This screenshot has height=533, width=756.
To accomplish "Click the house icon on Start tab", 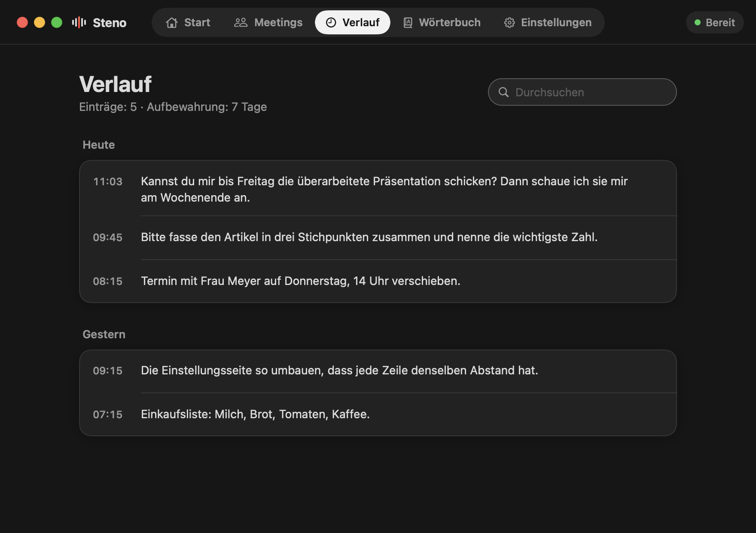I will tap(172, 22).
